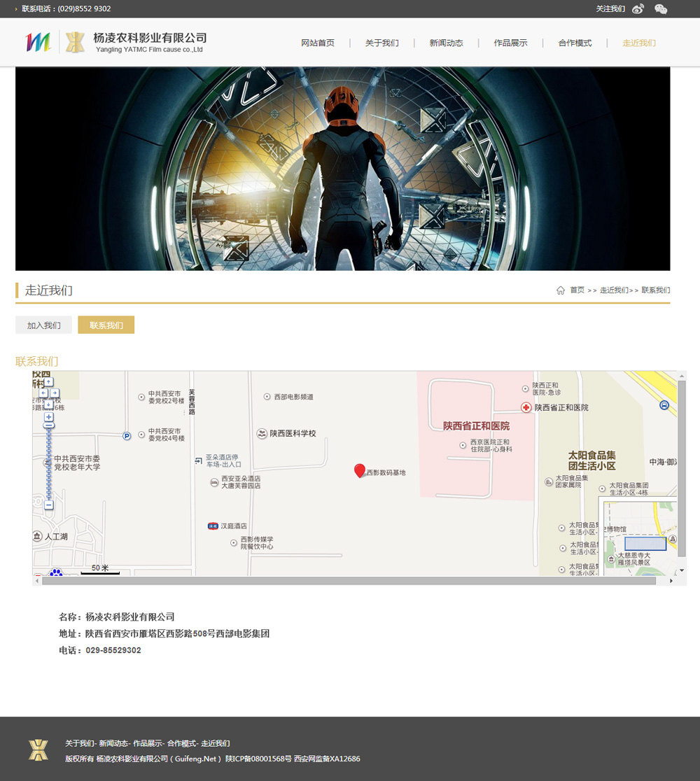The width and height of the screenshot is (700, 781).
Task: Click the 合作模式 footer link
Action: (181, 743)
